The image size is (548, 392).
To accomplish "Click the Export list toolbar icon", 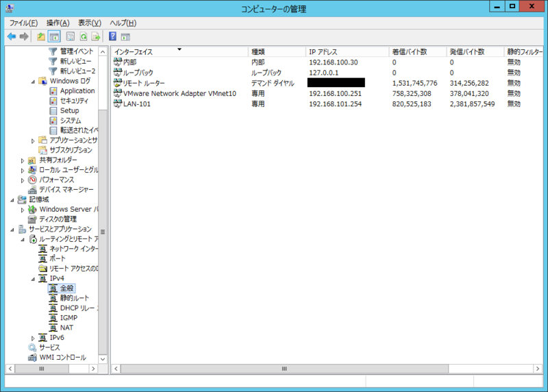I will coord(96,36).
